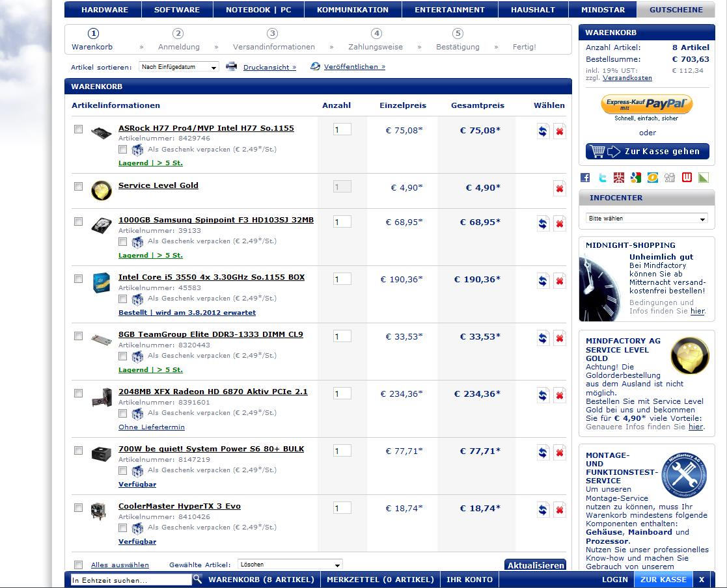
Task: Update the Intel Core i5 3550 row quantity
Action: click(x=543, y=281)
